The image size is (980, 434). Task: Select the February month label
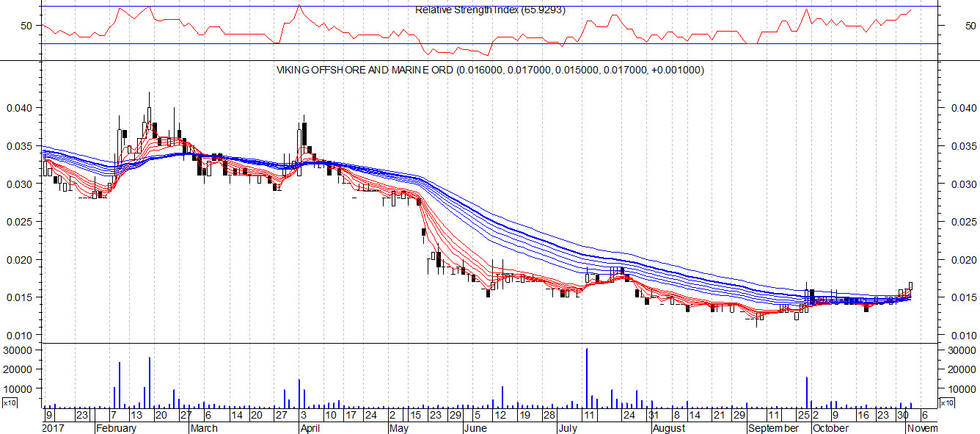(117, 428)
